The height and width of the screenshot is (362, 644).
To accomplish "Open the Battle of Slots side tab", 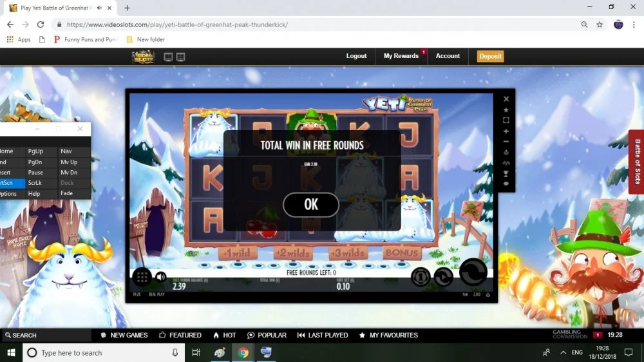I will pos(636,162).
